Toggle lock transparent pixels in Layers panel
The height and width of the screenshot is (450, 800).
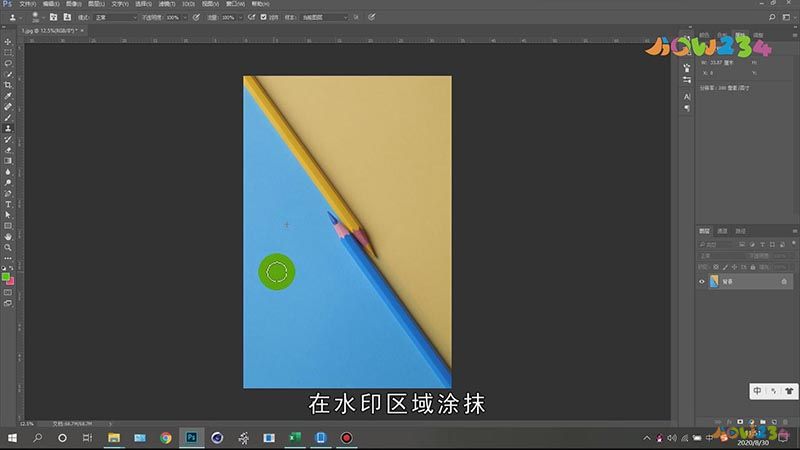click(x=716, y=267)
